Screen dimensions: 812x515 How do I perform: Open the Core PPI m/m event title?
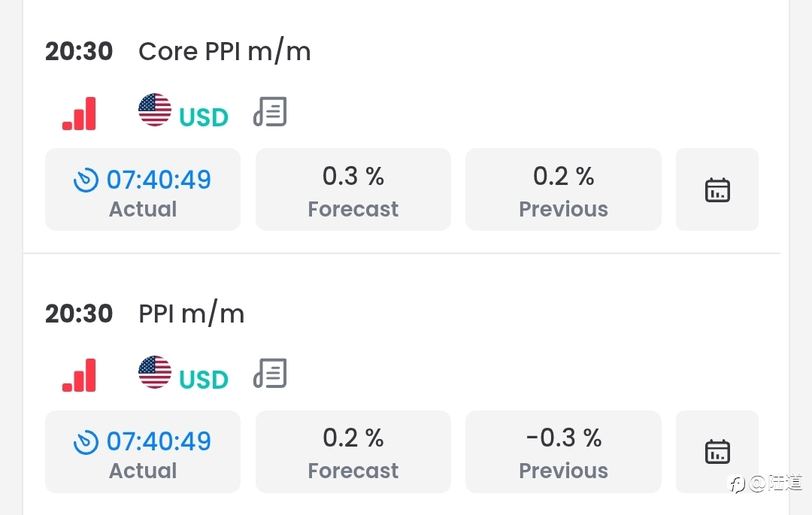[224, 52]
